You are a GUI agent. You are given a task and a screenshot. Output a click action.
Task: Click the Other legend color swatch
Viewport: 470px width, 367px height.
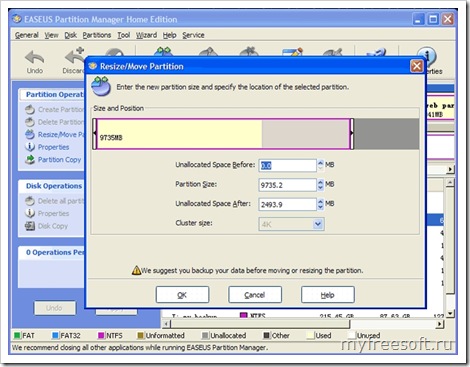(x=266, y=335)
